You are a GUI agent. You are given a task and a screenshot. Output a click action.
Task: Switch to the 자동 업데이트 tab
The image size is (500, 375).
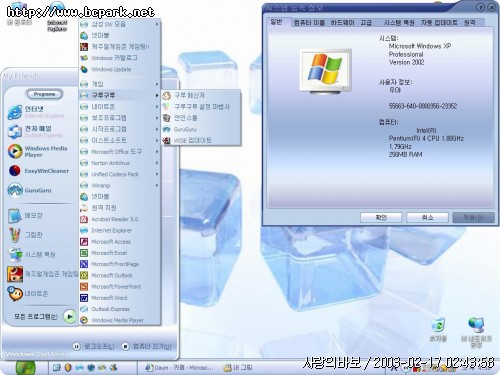439,23
